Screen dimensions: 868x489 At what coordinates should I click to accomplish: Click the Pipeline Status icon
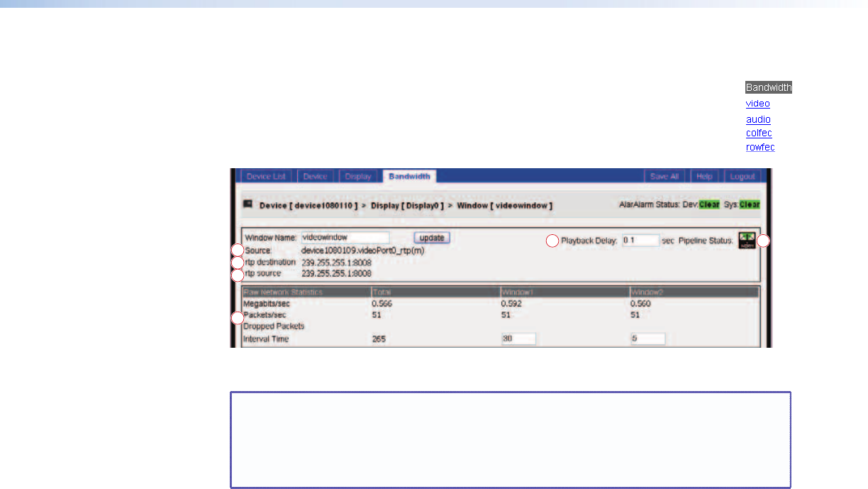(746, 241)
